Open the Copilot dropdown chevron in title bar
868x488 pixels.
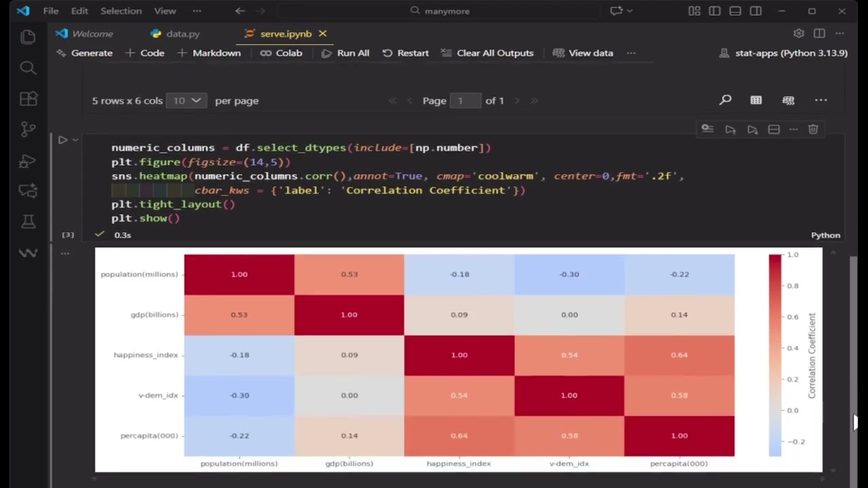click(x=630, y=11)
